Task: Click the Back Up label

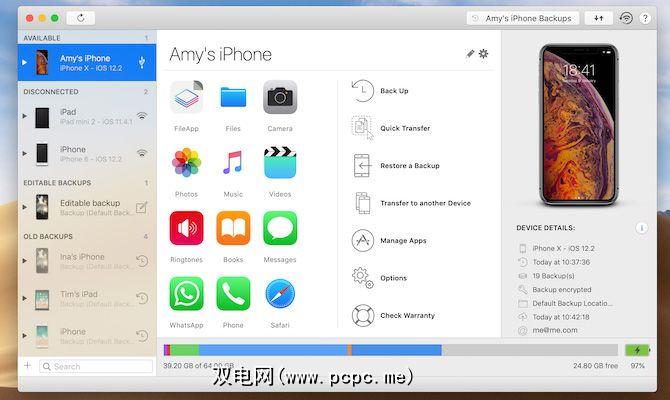Action: pyautogui.click(x=394, y=91)
